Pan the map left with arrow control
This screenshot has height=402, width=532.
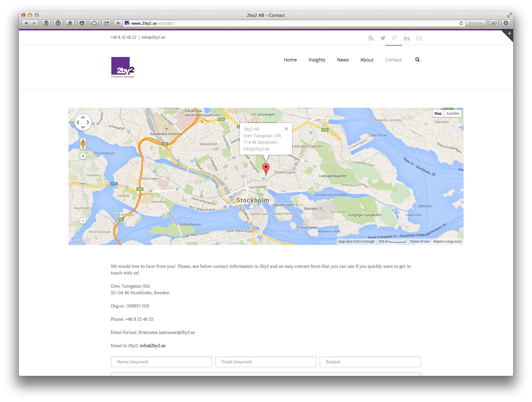(78, 122)
